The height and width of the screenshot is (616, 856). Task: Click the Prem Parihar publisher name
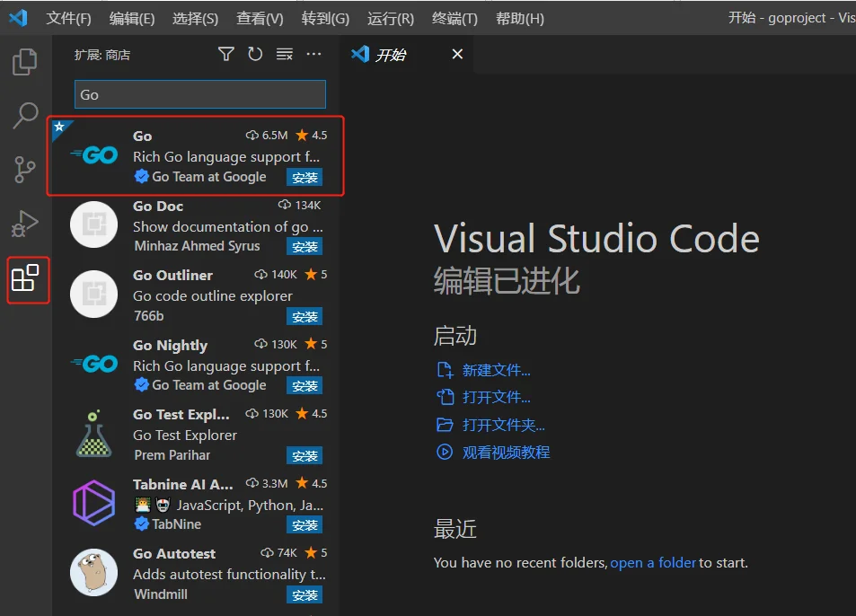(172, 454)
